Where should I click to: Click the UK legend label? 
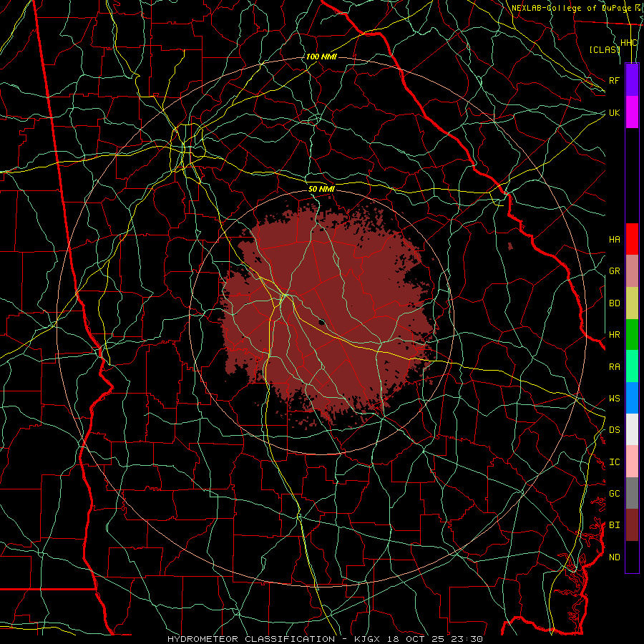(x=614, y=112)
